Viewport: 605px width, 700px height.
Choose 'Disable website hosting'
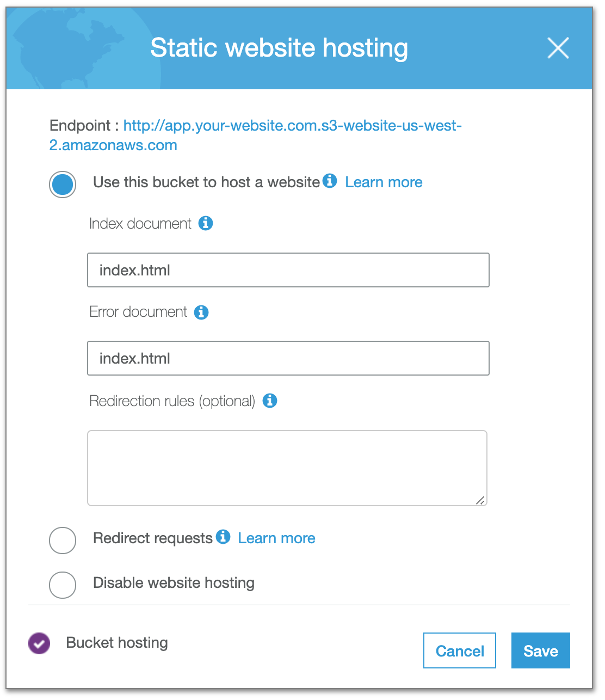point(62,585)
